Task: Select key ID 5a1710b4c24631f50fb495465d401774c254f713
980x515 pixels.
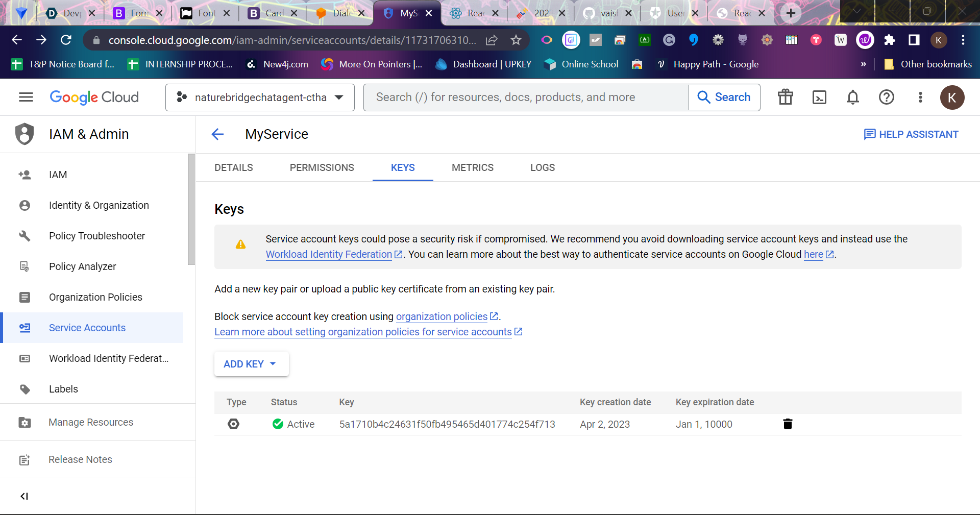Action: [447, 424]
